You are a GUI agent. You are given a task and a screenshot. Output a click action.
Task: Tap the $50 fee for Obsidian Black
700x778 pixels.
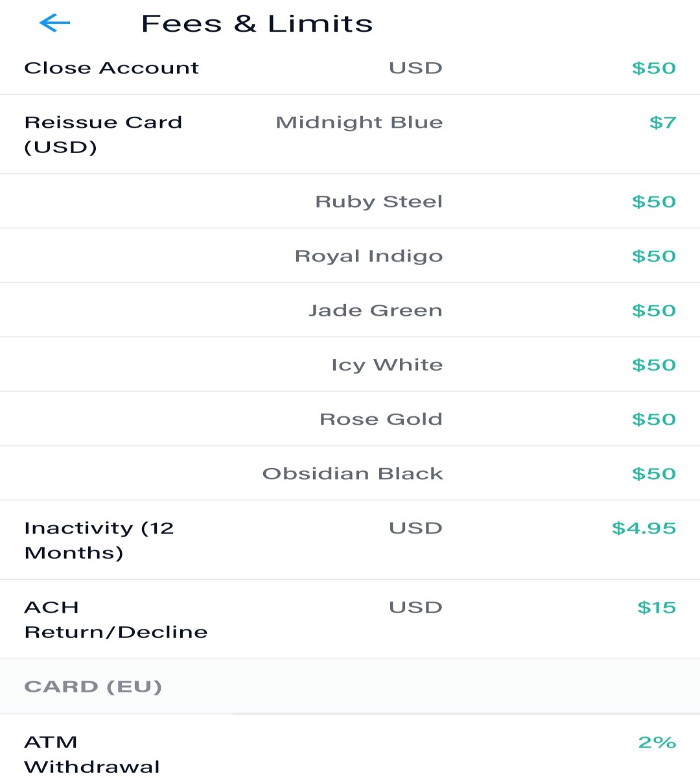(x=654, y=474)
